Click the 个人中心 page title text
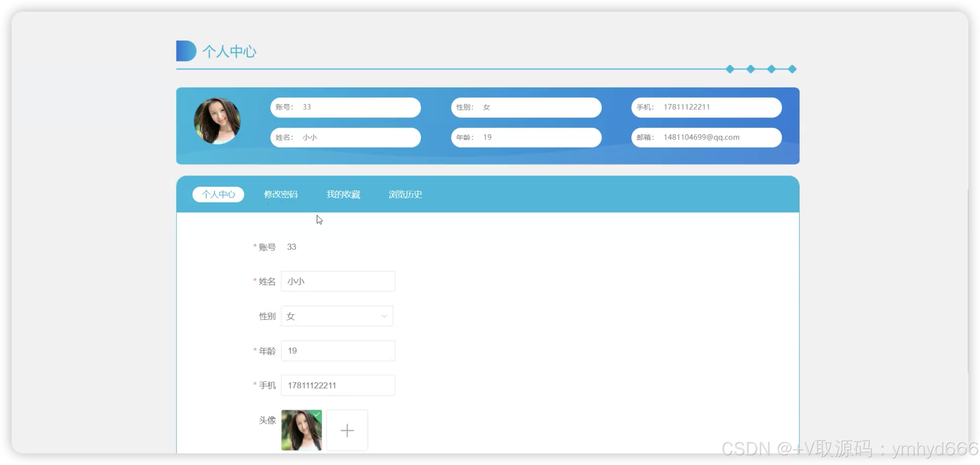The width and height of the screenshot is (980, 465). 229,51
